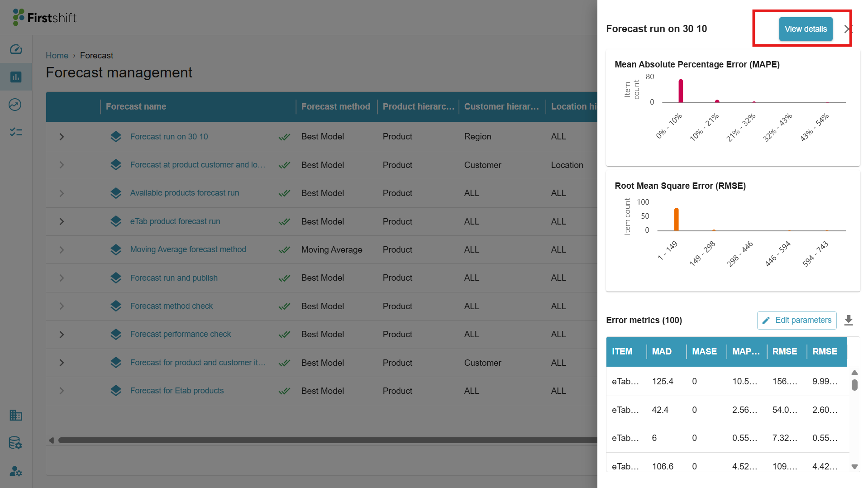Click double-check status icon for Forecast method check
Screen dimensions: 868x488
284,306
